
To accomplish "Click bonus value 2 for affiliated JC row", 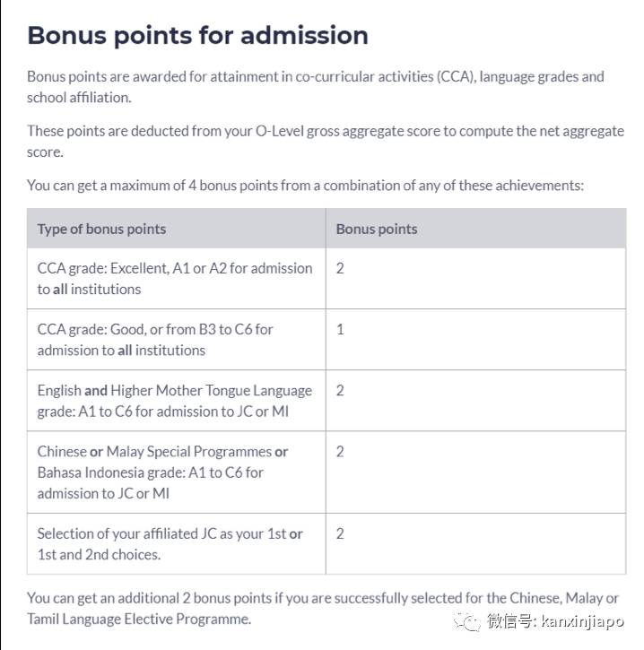I will (x=340, y=533).
